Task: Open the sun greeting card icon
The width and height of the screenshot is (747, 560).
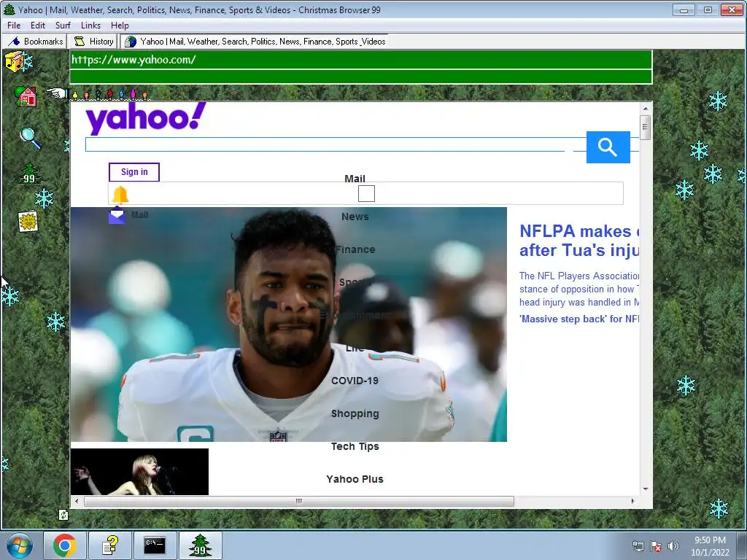Action: pos(28,222)
